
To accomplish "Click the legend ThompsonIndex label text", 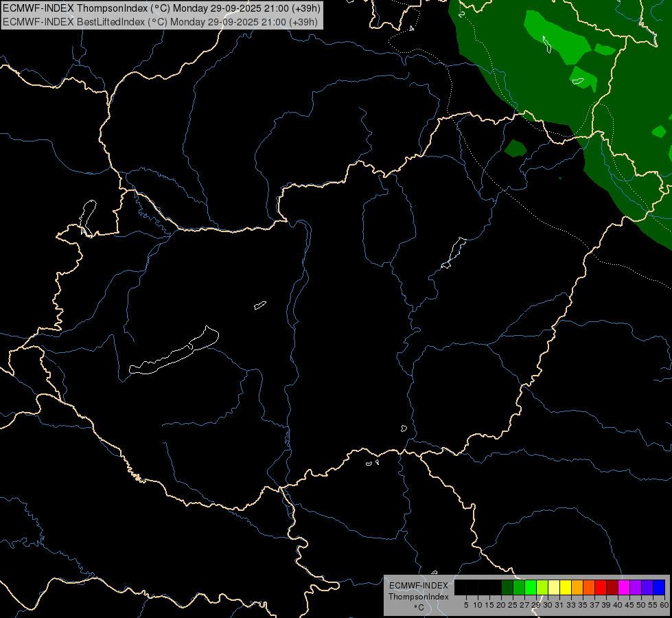I will (419, 597).
